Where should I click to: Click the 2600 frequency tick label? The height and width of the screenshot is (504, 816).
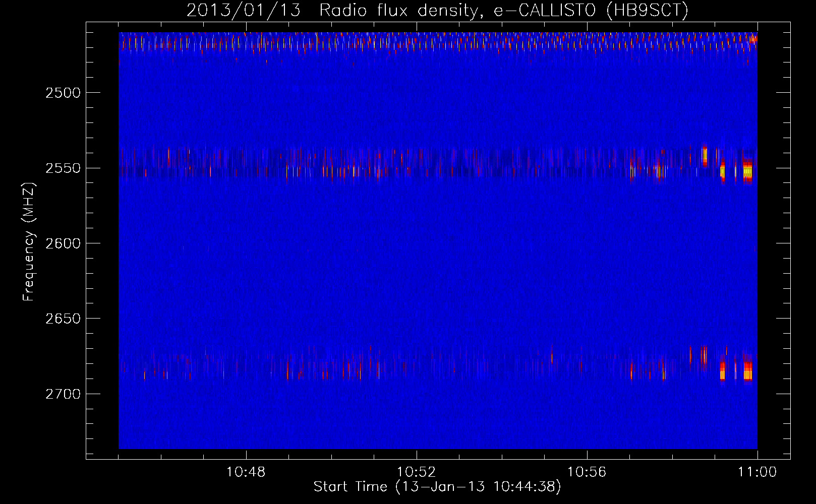tap(63, 243)
